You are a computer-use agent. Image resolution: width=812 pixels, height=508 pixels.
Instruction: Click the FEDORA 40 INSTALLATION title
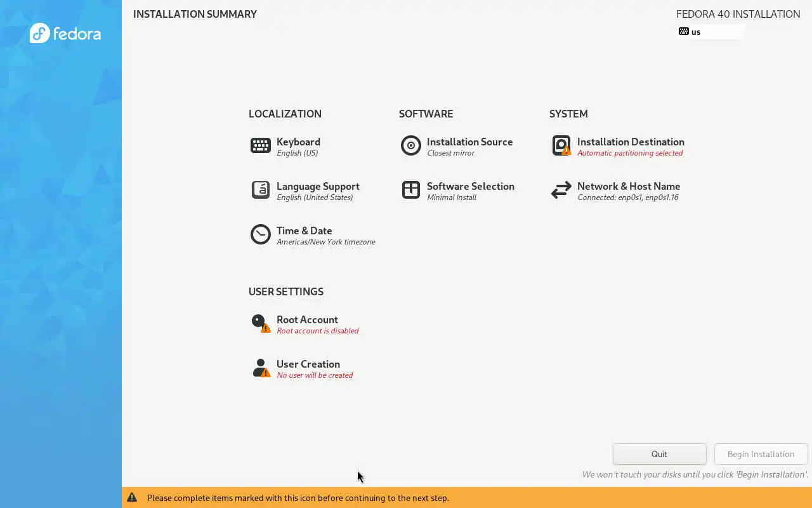coord(738,14)
